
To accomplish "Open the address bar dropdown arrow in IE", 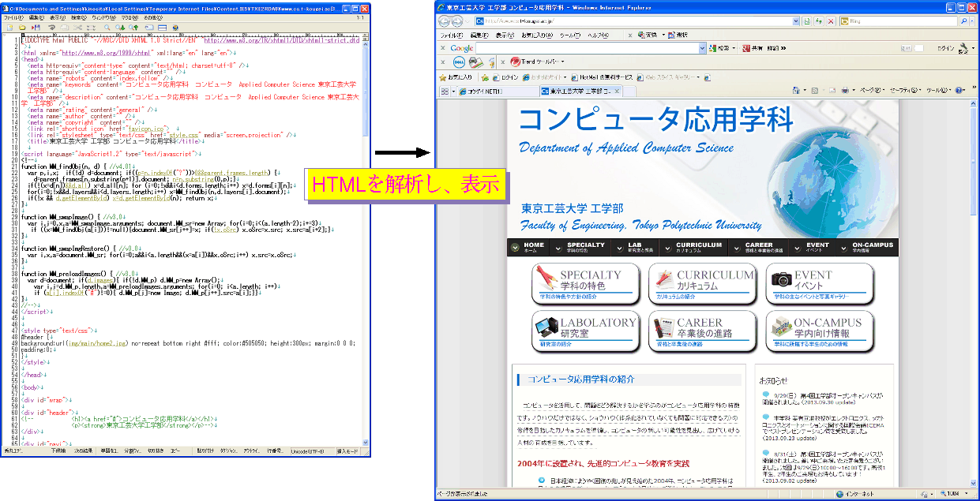I will coord(796,21).
